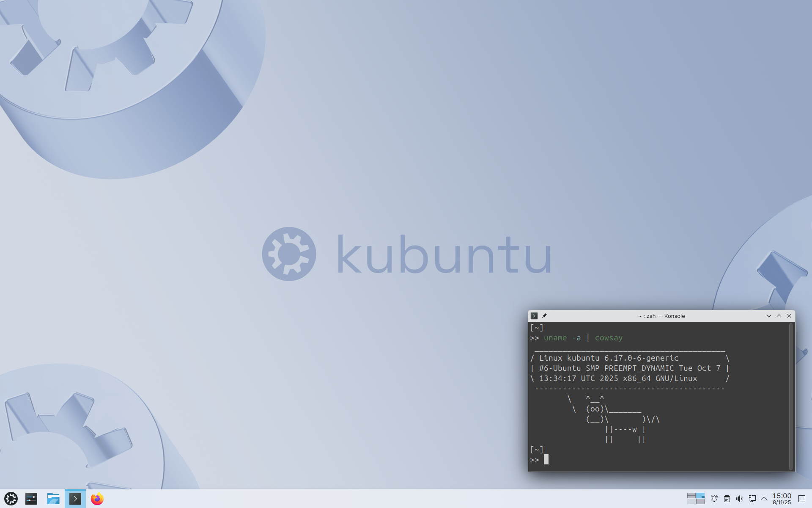Click the Konsole window menu icon
This screenshot has height=508, width=812.
[x=534, y=316]
